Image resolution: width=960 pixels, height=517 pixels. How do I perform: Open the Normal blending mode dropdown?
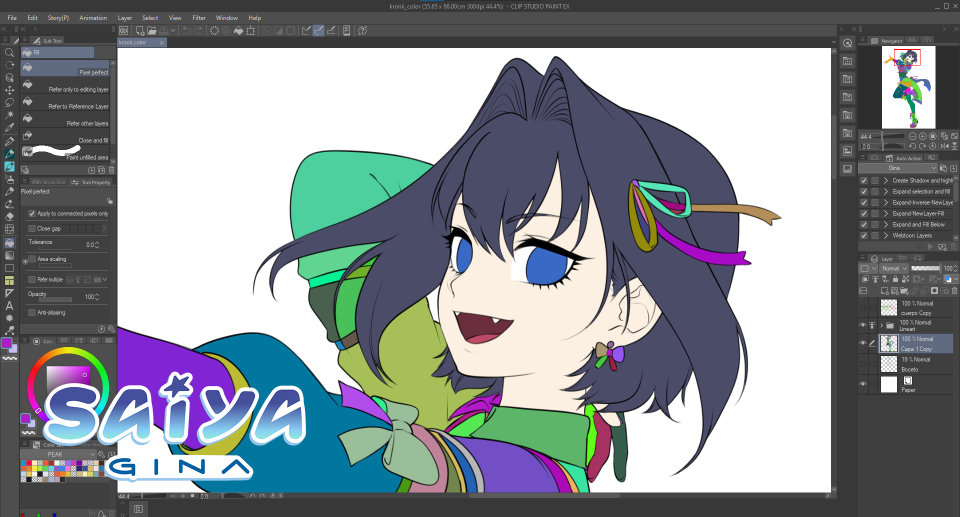point(893,269)
